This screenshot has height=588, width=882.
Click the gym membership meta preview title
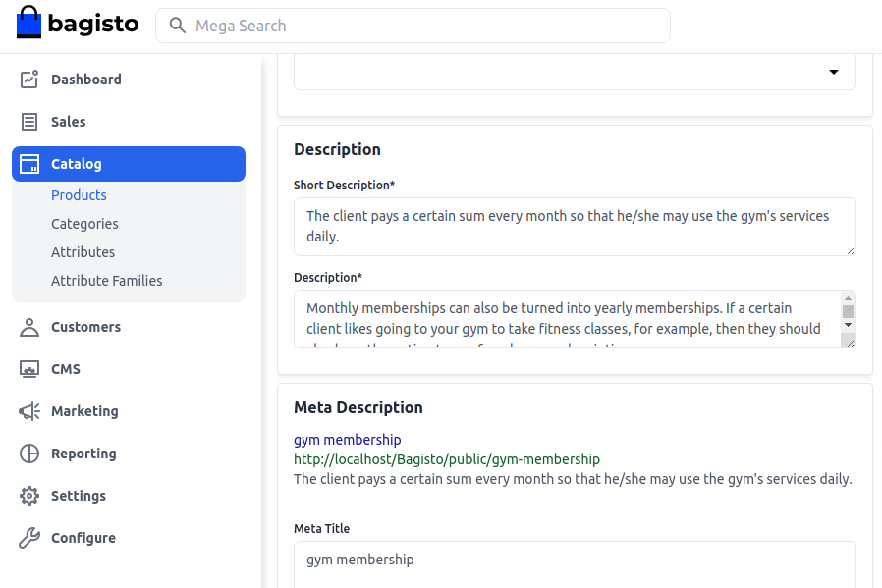coord(347,440)
